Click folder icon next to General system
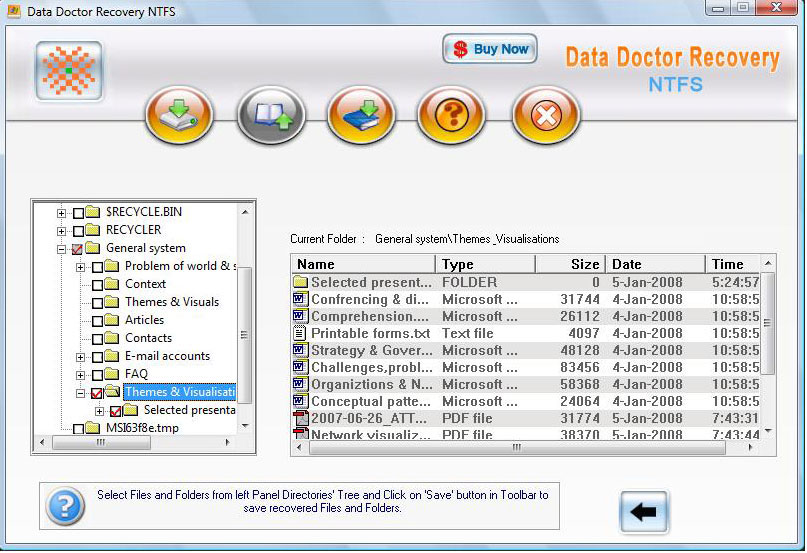Screen dimensions: 807x553 pyautogui.click(x=93, y=248)
